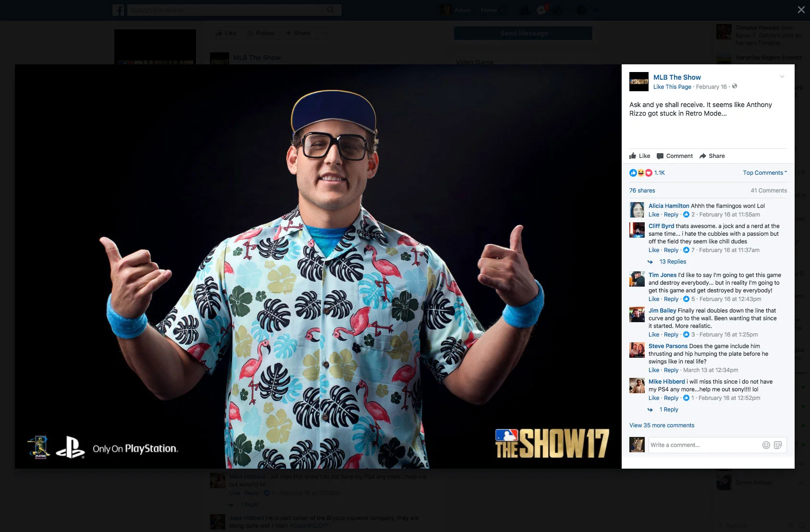This screenshot has width=810, height=532.
Task: Click the February 16 post timestamp
Action: [711, 87]
